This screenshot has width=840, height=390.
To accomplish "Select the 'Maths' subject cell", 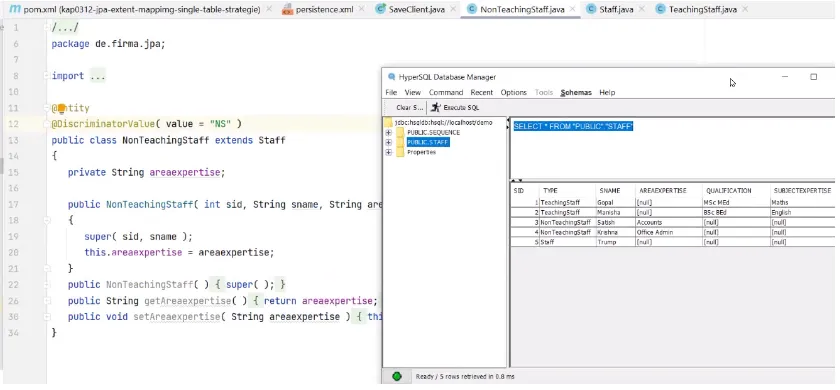I will tap(802, 202).
